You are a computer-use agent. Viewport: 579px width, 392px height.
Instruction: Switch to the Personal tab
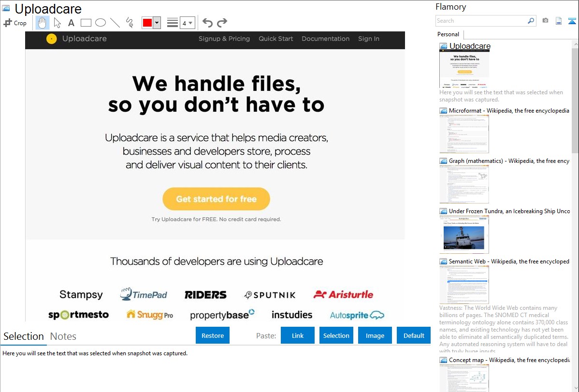[x=449, y=34]
